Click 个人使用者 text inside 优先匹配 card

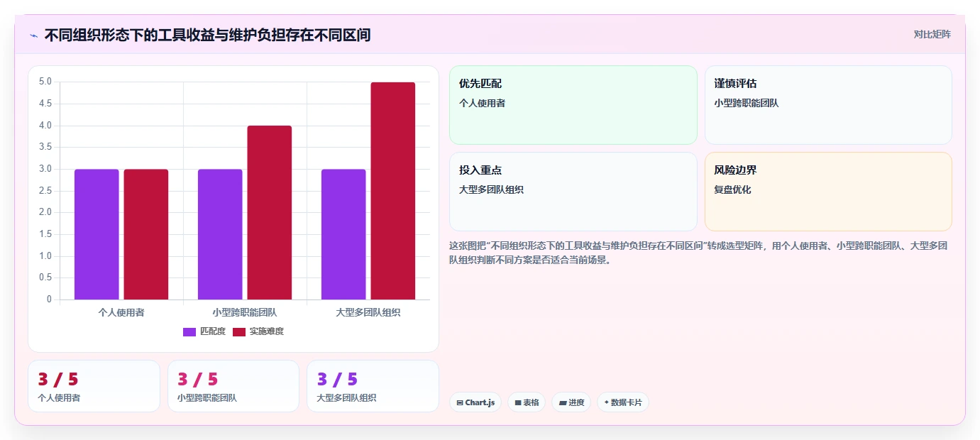[x=482, y=103]
